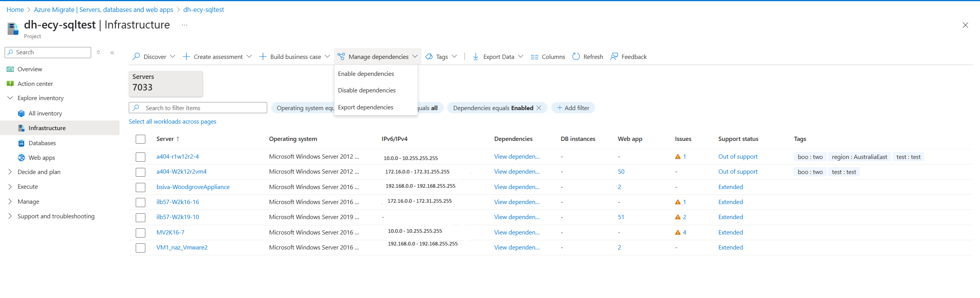Go to Action center in sidebar

click(x=35, y=84)
